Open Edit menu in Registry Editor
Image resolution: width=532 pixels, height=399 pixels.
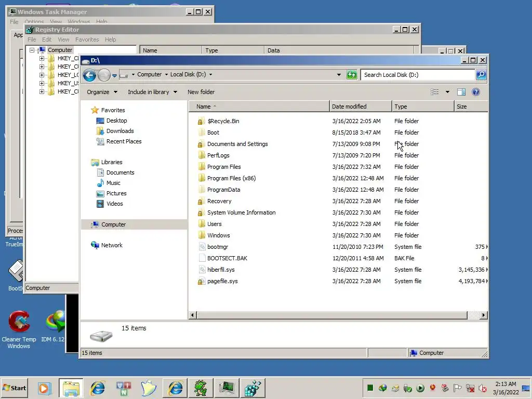pyautogui.click(x=47, y=39)
